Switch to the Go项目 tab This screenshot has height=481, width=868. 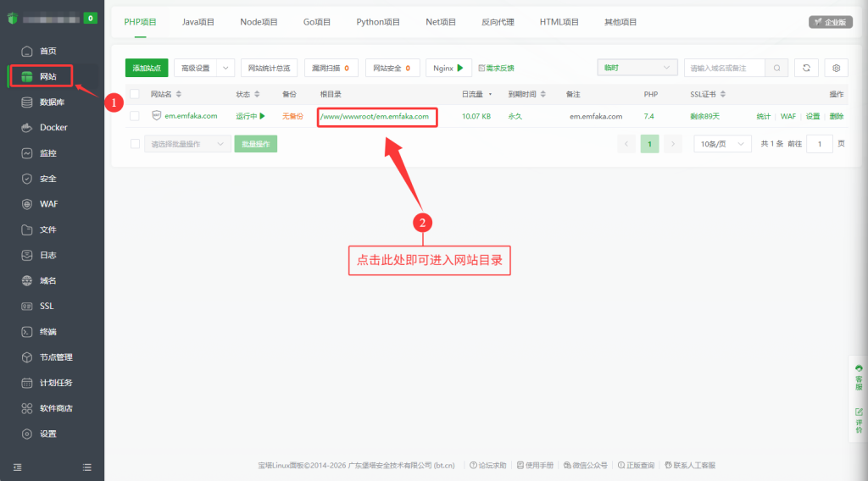click(317, 22)
